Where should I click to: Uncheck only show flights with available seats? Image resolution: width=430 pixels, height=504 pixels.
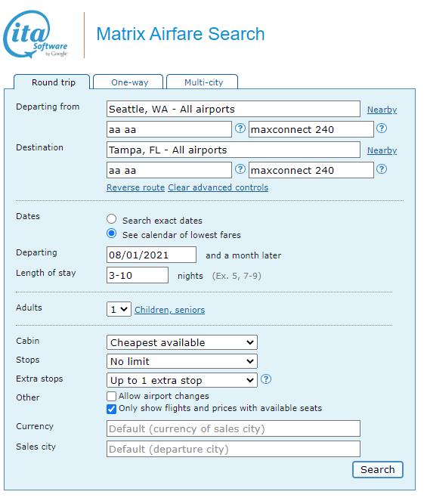pos(112,409)
